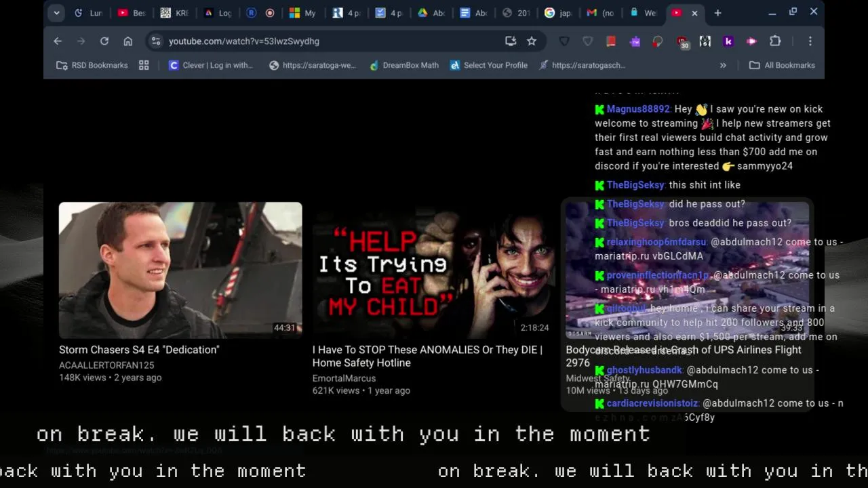
Task: Open the purple puzzle 'rw' extension
Action: tap(635, 41)
